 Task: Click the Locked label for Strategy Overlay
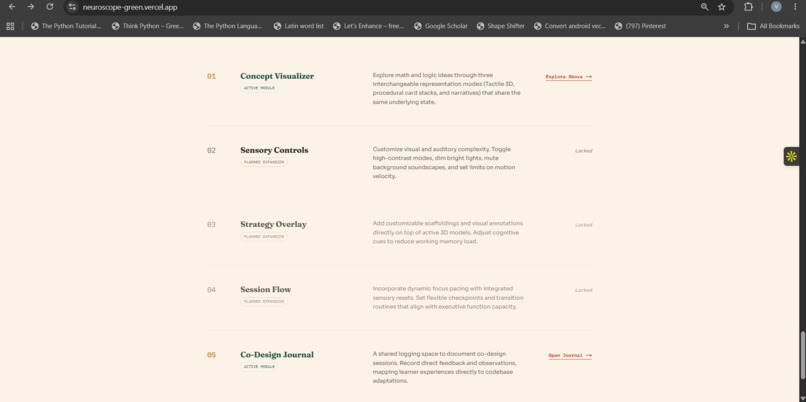[583, 225]
